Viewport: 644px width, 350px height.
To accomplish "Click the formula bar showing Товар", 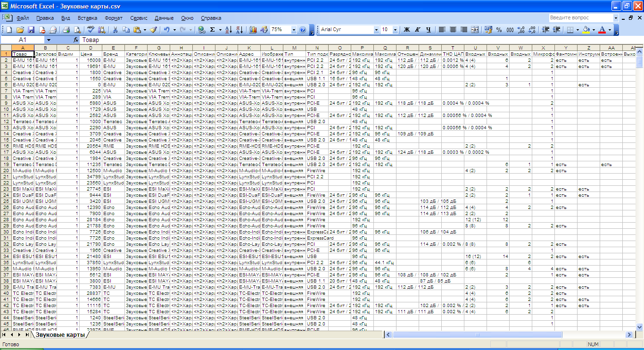I will pyautogui.click(x=361, y=40).
